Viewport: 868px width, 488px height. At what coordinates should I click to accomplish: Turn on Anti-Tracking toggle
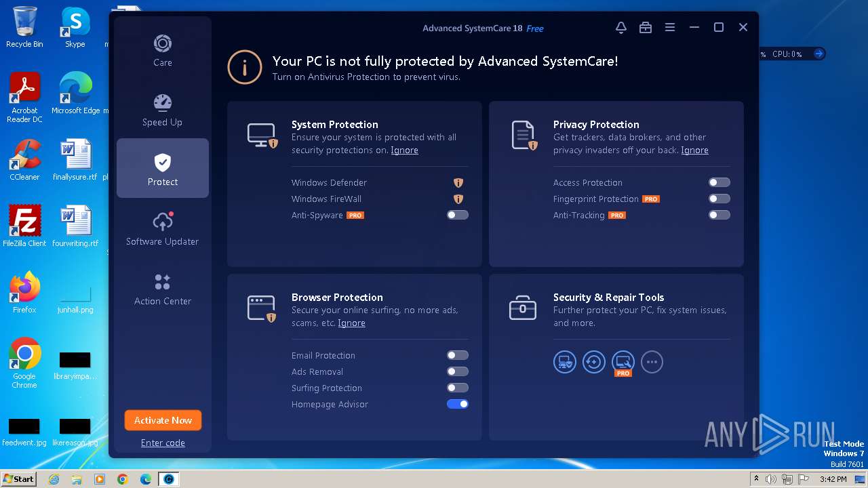tap(719, 215)
